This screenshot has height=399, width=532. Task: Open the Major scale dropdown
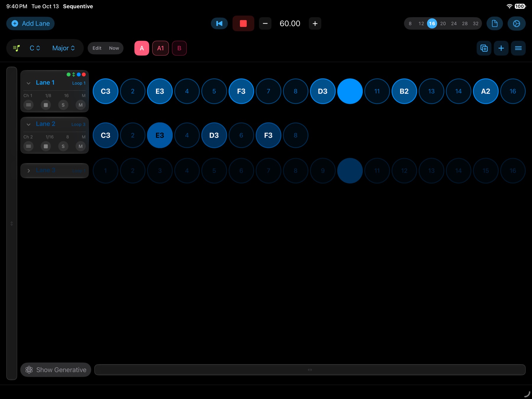(64, 48)
